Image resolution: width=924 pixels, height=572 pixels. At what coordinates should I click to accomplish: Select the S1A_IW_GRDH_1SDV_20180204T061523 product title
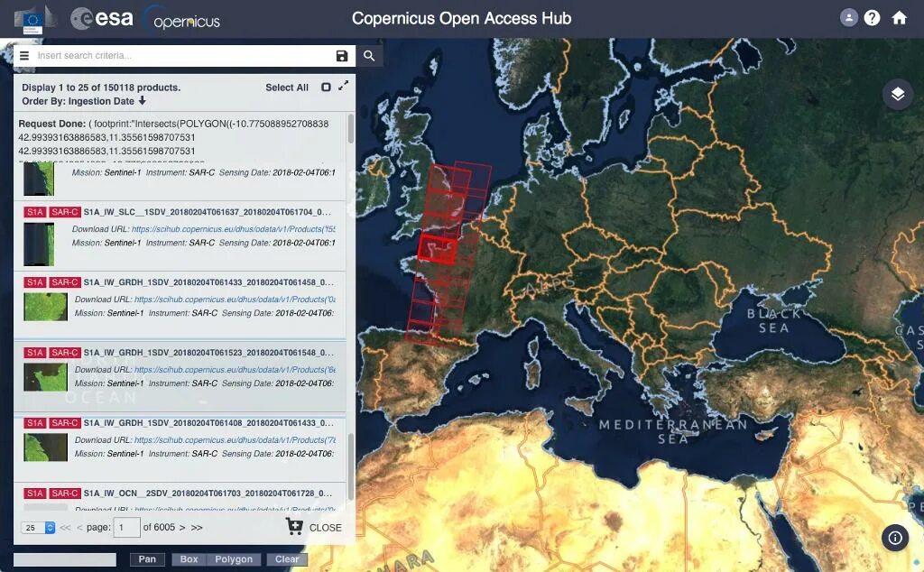click(x=208, y=352)
